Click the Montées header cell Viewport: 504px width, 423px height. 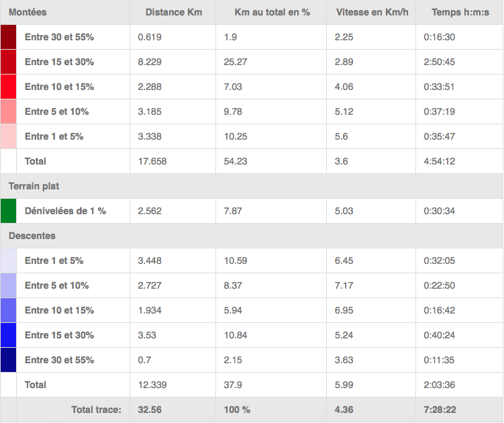(x=28, y=13)
